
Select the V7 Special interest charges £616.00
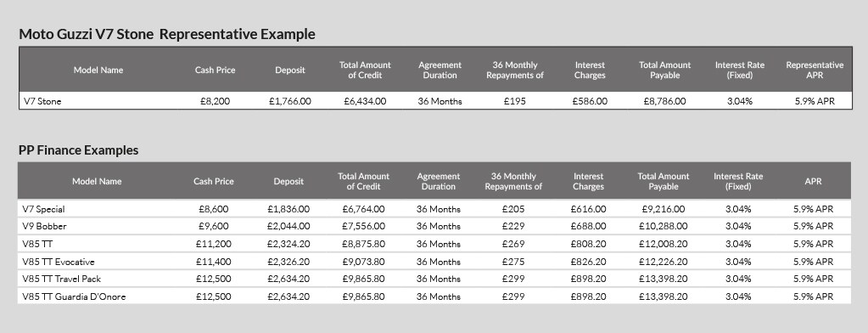tap(588, 210)
